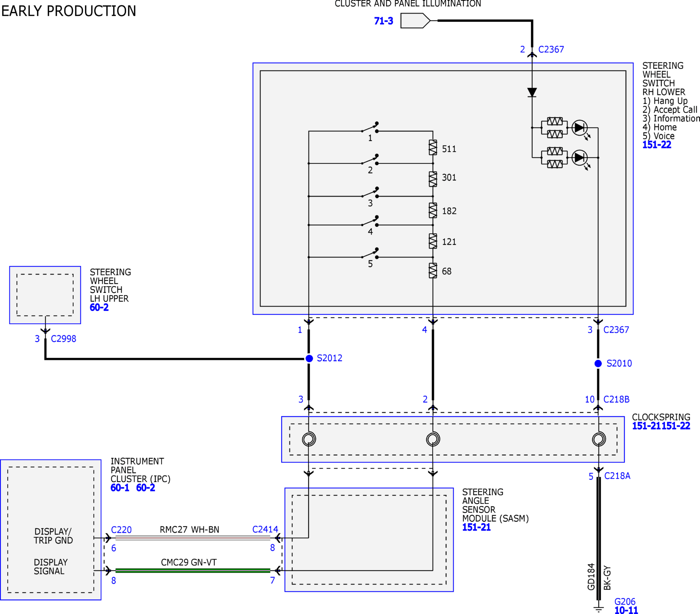This screenshot has width=700, height=614.
Task: Select splice S2010 dot
Action: pos(598,363)
